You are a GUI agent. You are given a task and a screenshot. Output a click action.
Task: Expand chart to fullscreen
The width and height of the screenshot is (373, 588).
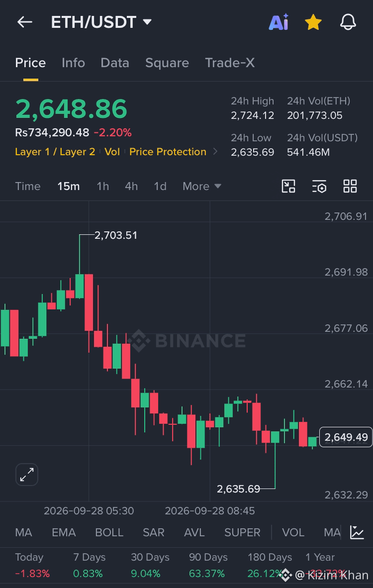[27, 475]
